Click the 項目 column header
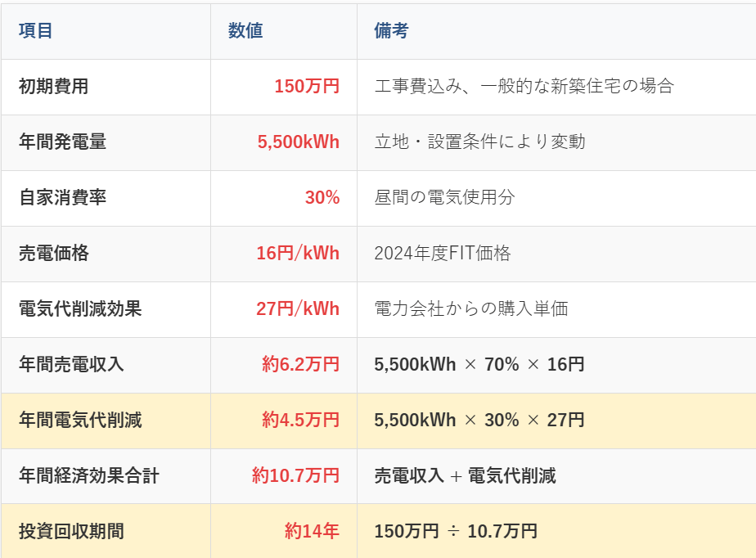The width and height of the screenshot is (756, 558). coord(36,31)
